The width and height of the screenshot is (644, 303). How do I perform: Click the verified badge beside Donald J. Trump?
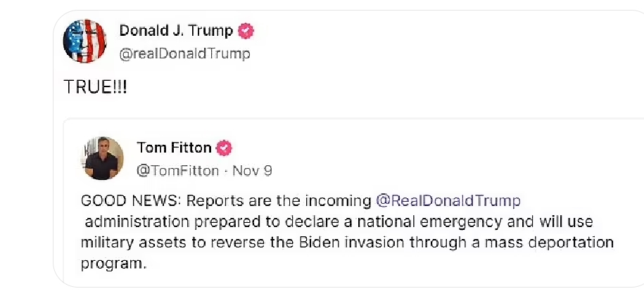point(246,31)
